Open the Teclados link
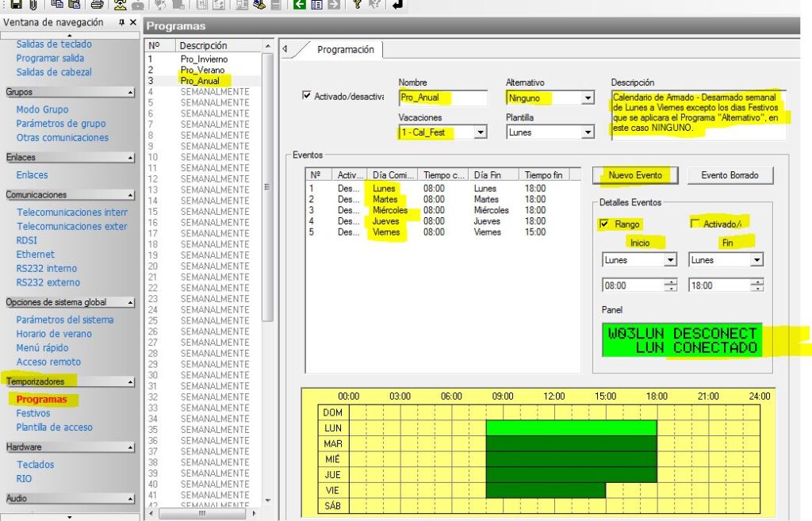The height and width of the screenshot is (521, 812). coord(35,465)
